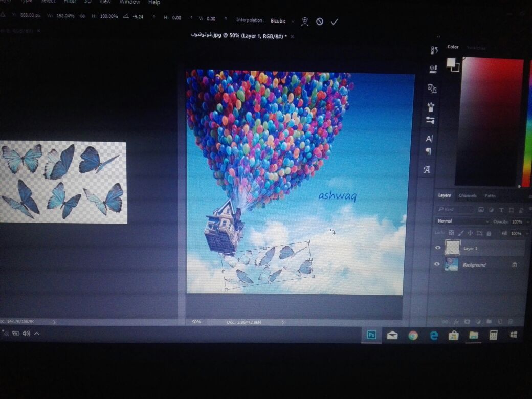This screenshot has height=399, width=532.
Task: Open the Window menu
Action: click(x=129, y=2)
